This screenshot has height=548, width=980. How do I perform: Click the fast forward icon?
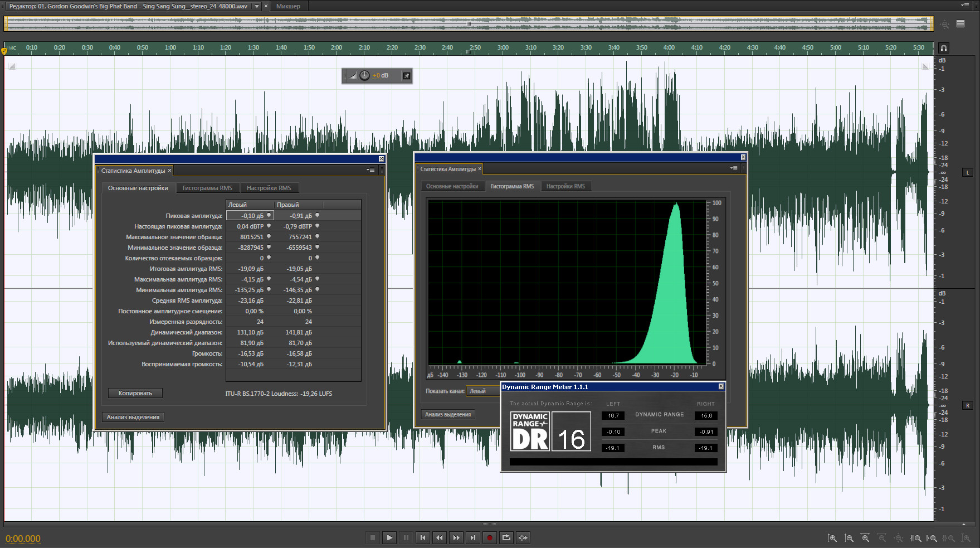(456, 537)
